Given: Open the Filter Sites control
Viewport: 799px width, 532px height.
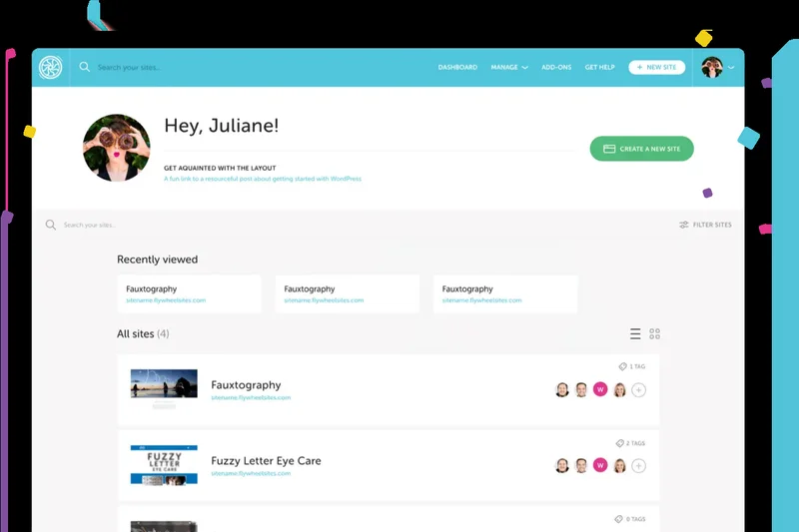Looking at the screenshot, I should (705, 225).
